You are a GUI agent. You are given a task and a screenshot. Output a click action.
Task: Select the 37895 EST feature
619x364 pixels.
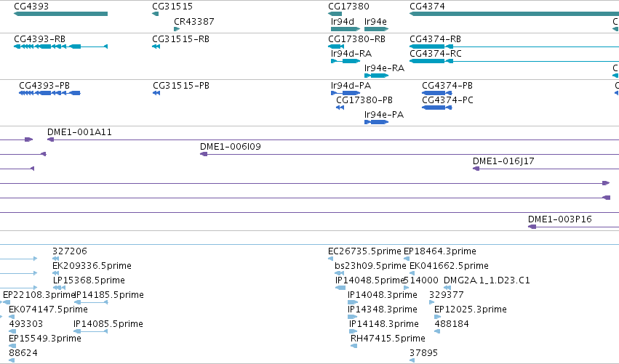tap(412, 360)
